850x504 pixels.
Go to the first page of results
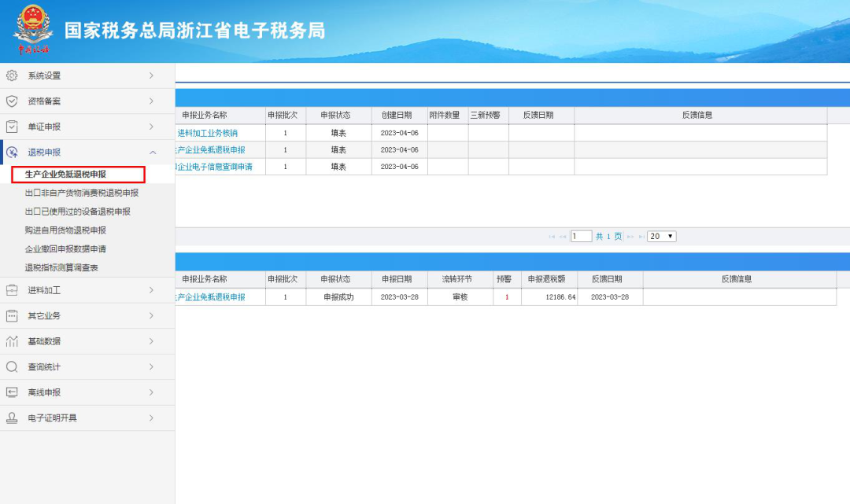552,237
